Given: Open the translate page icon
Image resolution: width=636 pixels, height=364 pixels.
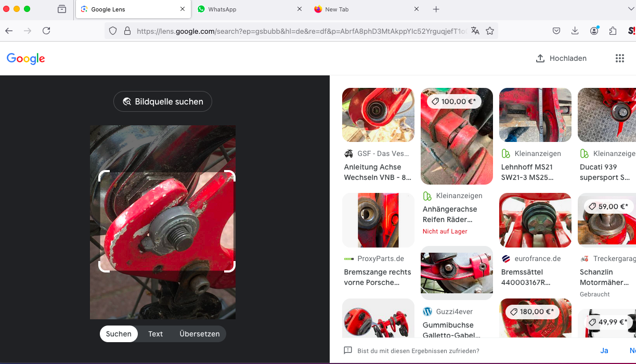Looking at the screenshot, I should point(475,31).
